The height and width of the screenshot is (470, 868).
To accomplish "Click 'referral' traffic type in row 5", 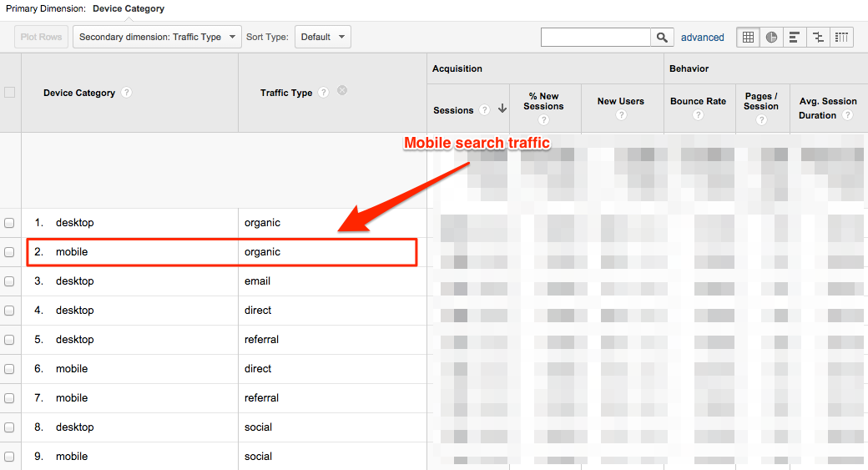I will pyautogui.click(x=261, y=340).
